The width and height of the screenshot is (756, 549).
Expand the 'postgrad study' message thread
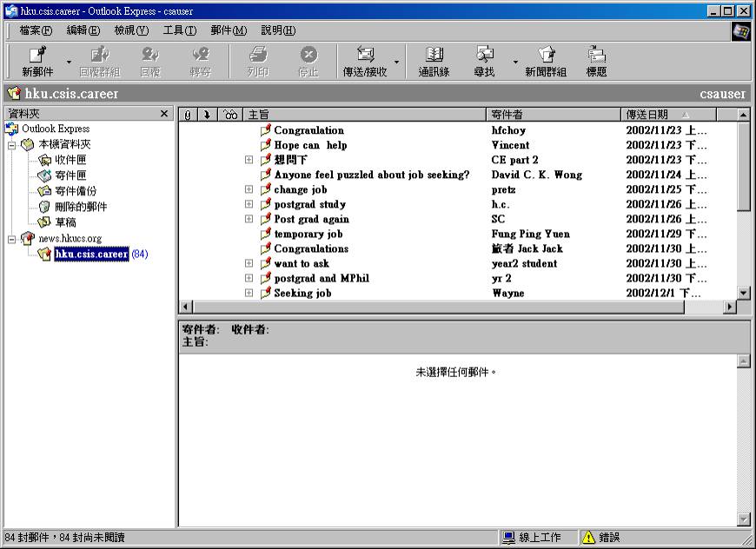click(249, 204)
